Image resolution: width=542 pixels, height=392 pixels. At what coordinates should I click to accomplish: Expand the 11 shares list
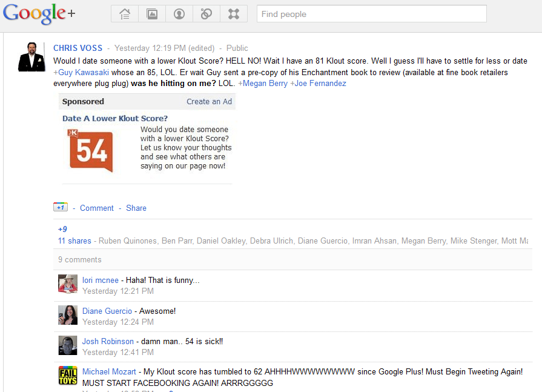[74, 241]
